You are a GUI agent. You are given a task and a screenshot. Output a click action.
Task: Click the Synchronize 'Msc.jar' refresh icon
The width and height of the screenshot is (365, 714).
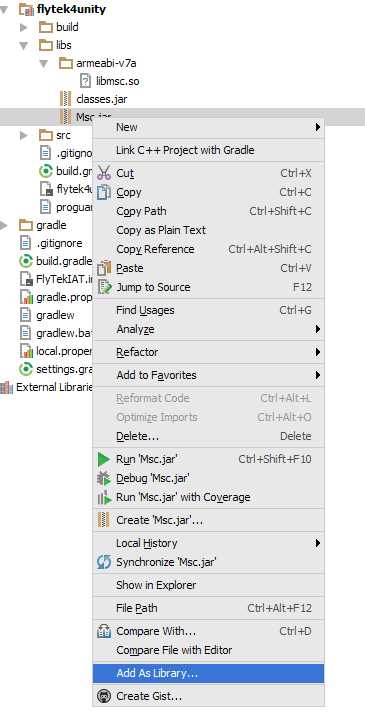(x=104, y=562)
